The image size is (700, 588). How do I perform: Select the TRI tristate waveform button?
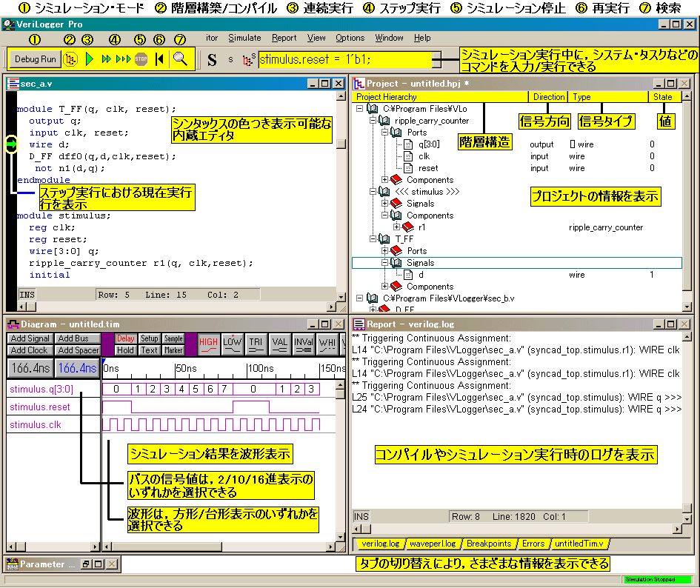256,344
